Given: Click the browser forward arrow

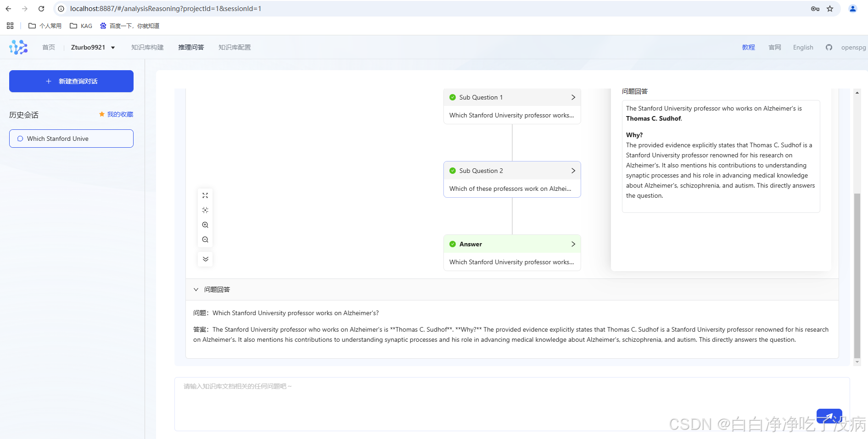Looking at the screenshot, I should pyautogui.click(x=25, y=9).
